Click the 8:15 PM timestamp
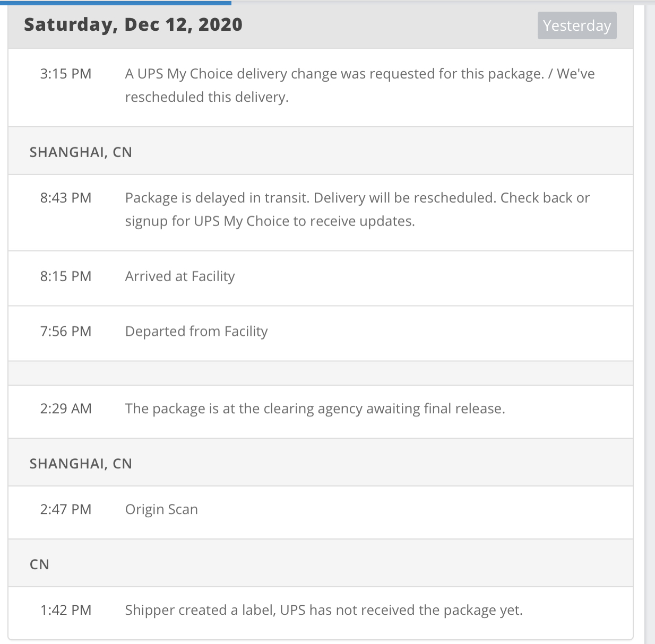This screenshot has height=644, width=655. 66,276
